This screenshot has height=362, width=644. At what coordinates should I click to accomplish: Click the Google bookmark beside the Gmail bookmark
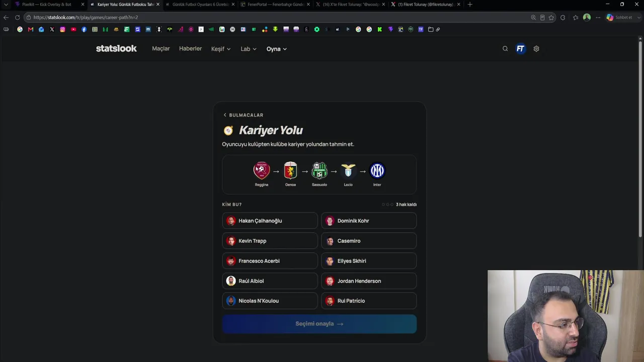tap(20, 29)
